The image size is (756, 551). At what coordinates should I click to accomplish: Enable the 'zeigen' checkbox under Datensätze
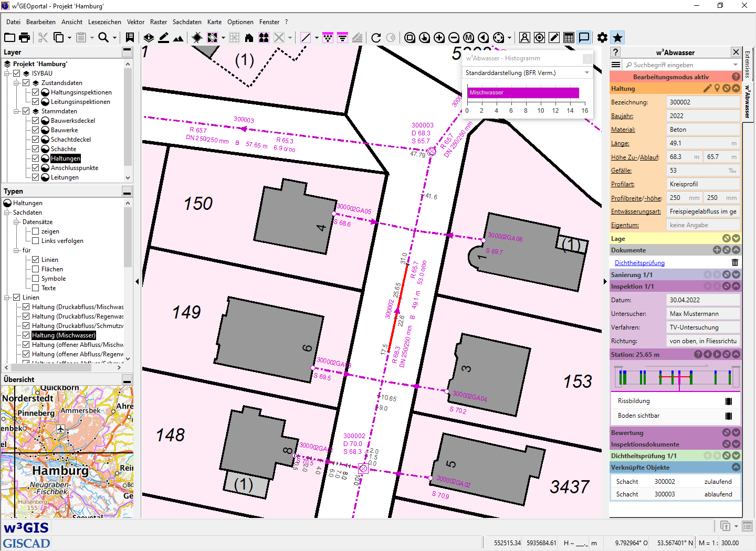(36, 231)
